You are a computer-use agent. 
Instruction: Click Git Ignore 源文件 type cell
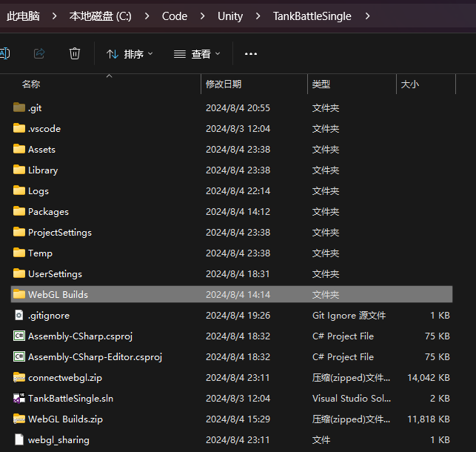pyautogui.click(x=349, y=316)
